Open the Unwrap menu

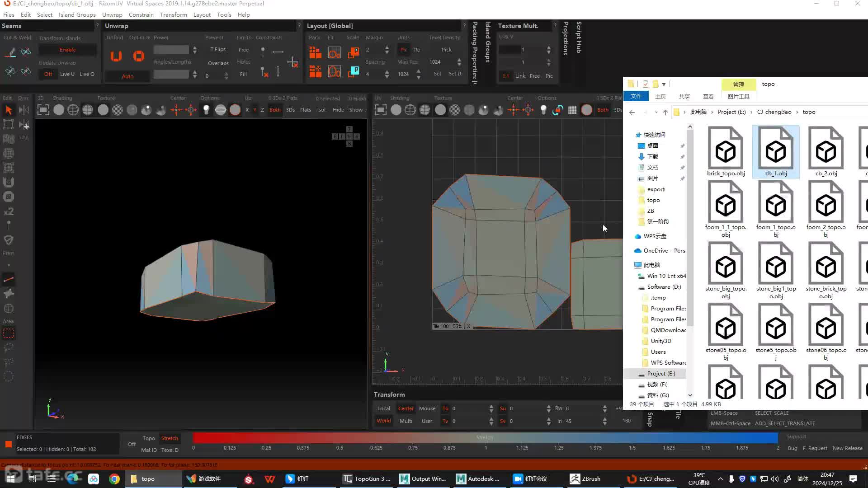tap(112, 14)
